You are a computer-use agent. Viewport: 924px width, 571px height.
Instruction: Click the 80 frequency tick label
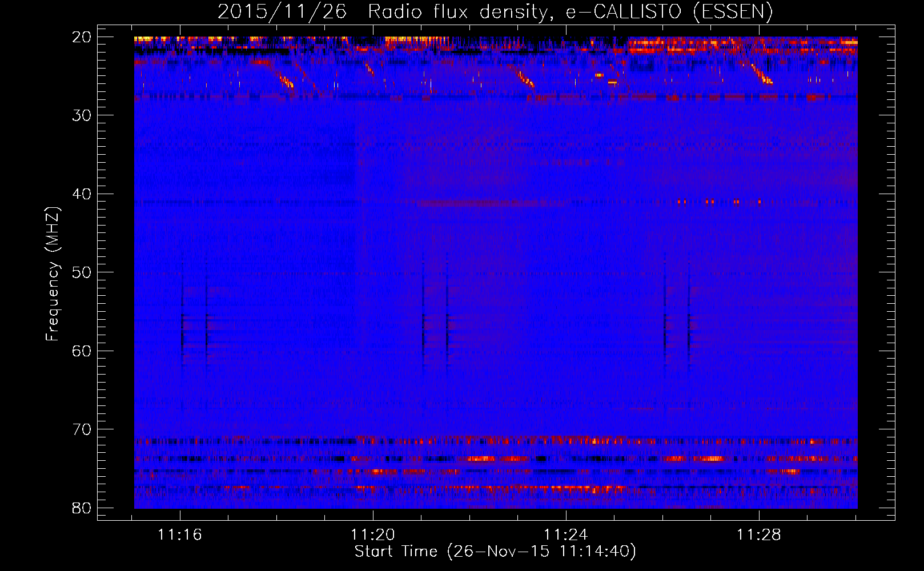[82, 508]
